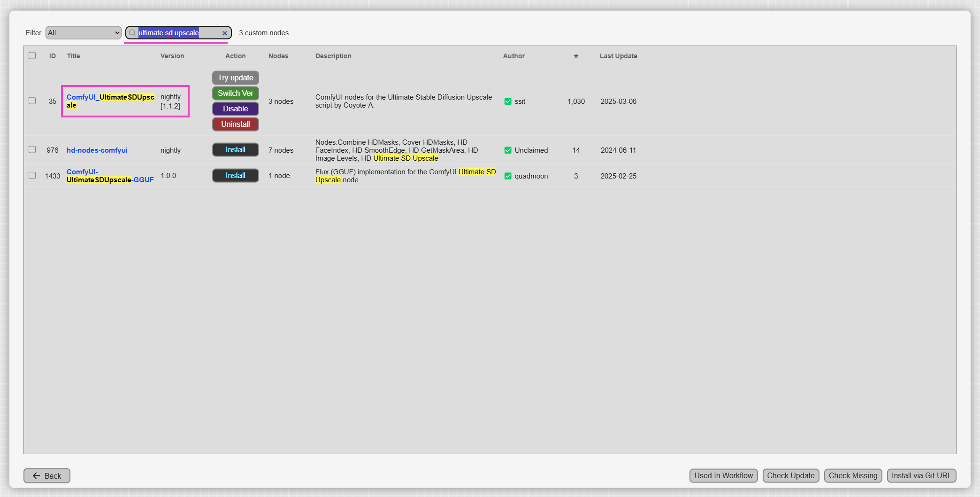The image size is (980, 497).
Task: Click the ID cell 976
Action: pos(53,150)
